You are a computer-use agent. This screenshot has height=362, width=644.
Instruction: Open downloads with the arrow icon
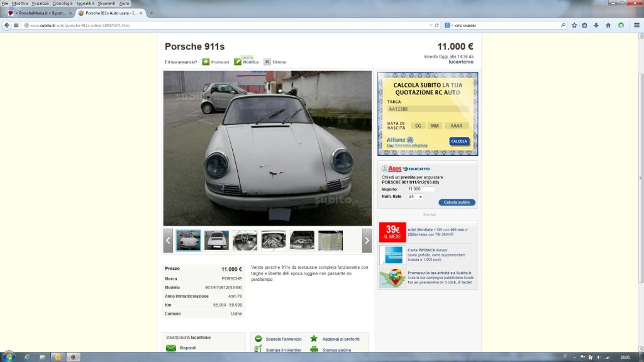pyautogui.click(x=596, y=25)
